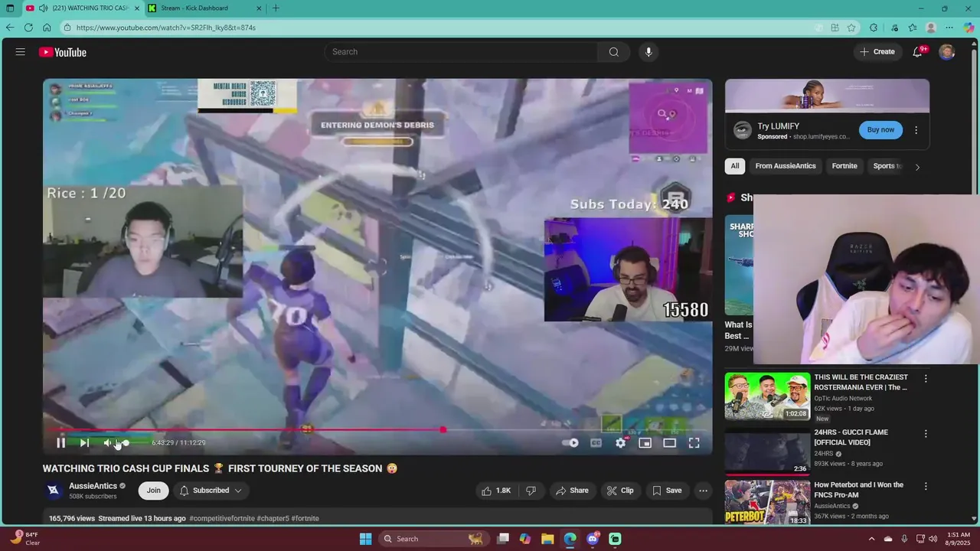The height and width of the screenshot is (551, 980).
Task: Click the YouTube search magnifier button
Action: 613,52
